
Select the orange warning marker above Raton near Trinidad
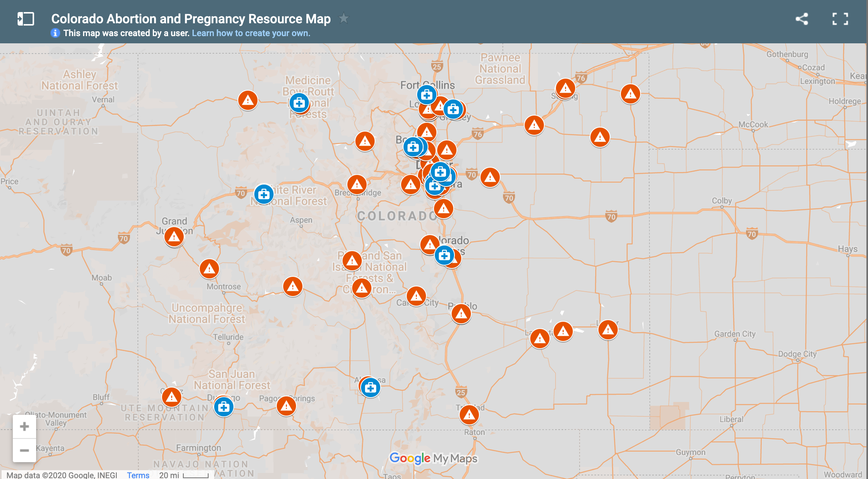(x=469, y=415)
